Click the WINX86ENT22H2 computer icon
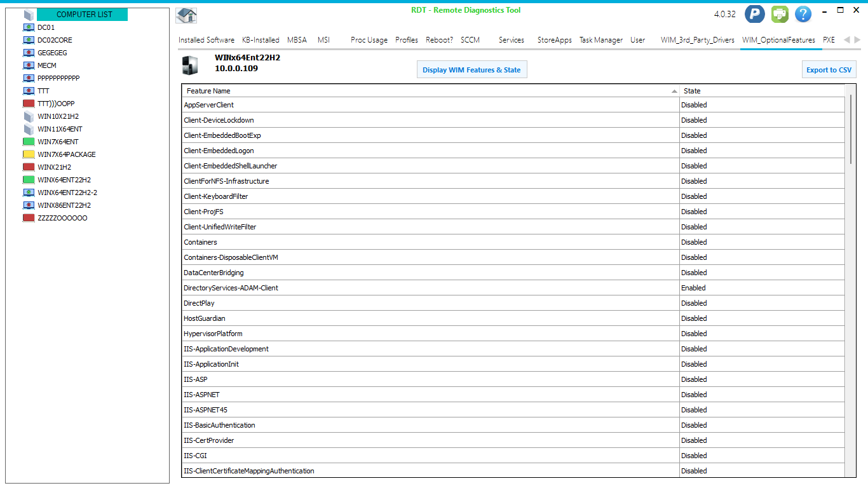Viewport: 868px width, 488px height. point(29,205)
